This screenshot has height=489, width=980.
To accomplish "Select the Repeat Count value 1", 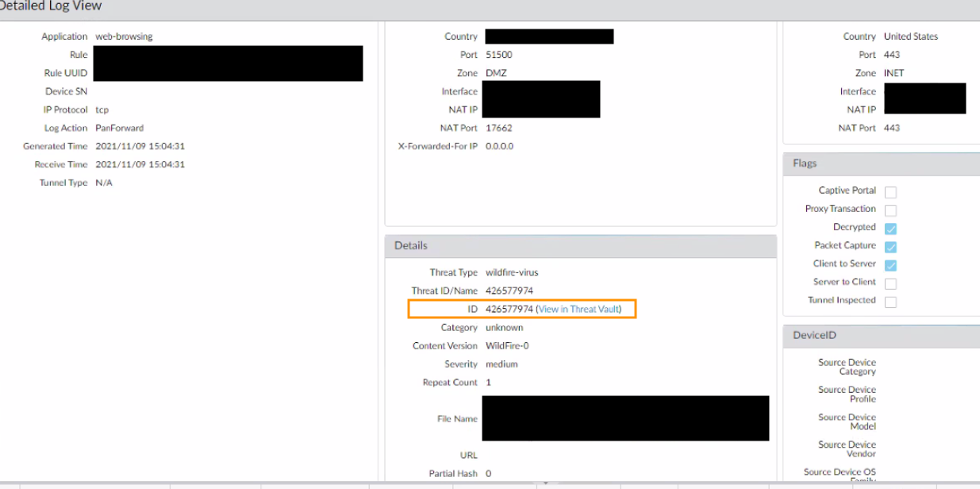I will (x=488, y=383).
